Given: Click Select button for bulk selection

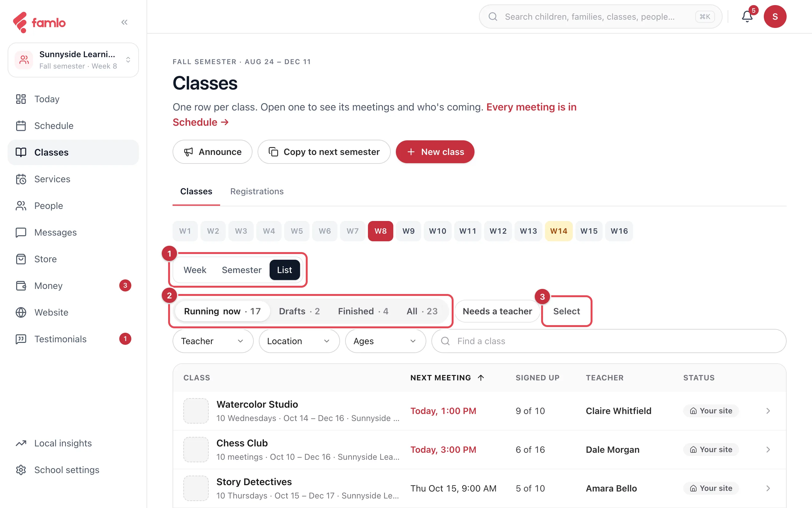Looking at the screenshot, I should [566, 311].
